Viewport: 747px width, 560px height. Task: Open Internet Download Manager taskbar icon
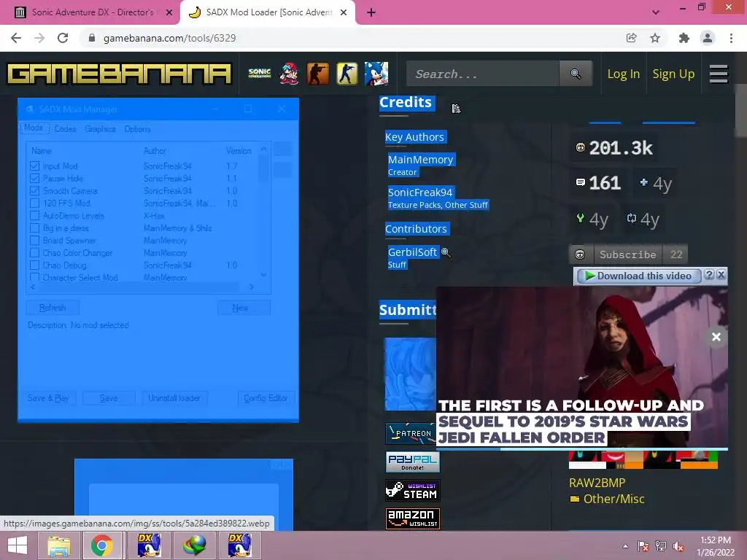(195, 545)
